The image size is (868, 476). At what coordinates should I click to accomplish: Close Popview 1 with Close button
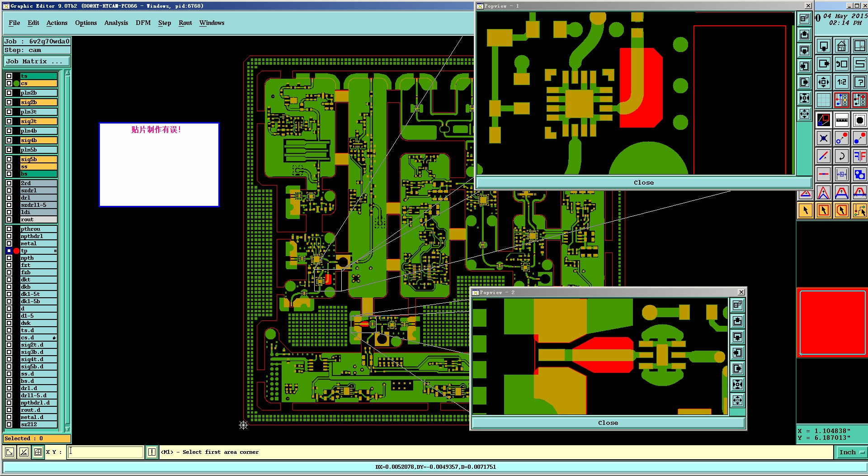643,183
